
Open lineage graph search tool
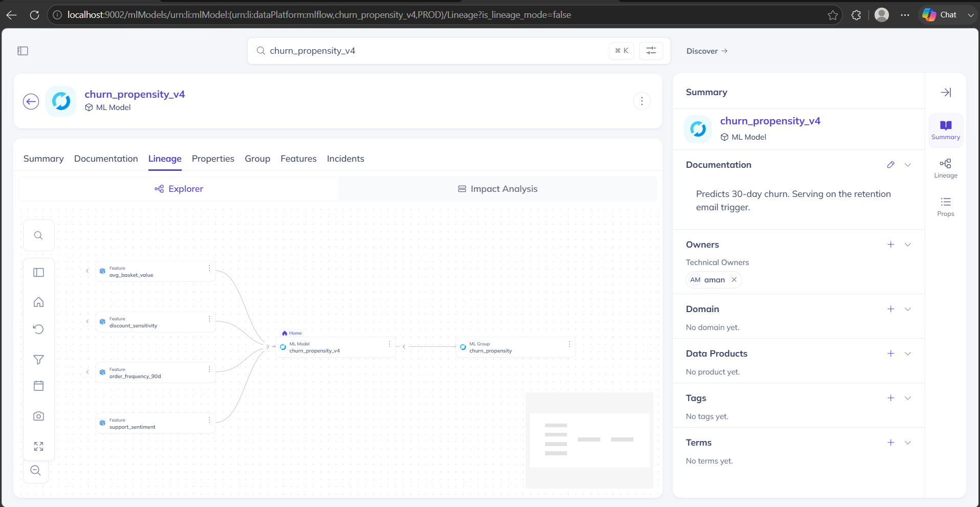pyautogui.click(x=38, y=235)
